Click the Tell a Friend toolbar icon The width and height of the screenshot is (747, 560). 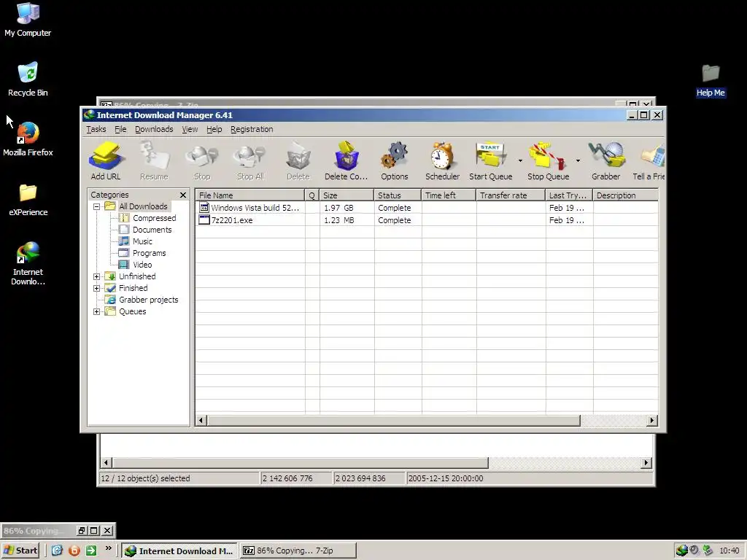[x=649, y=160]
